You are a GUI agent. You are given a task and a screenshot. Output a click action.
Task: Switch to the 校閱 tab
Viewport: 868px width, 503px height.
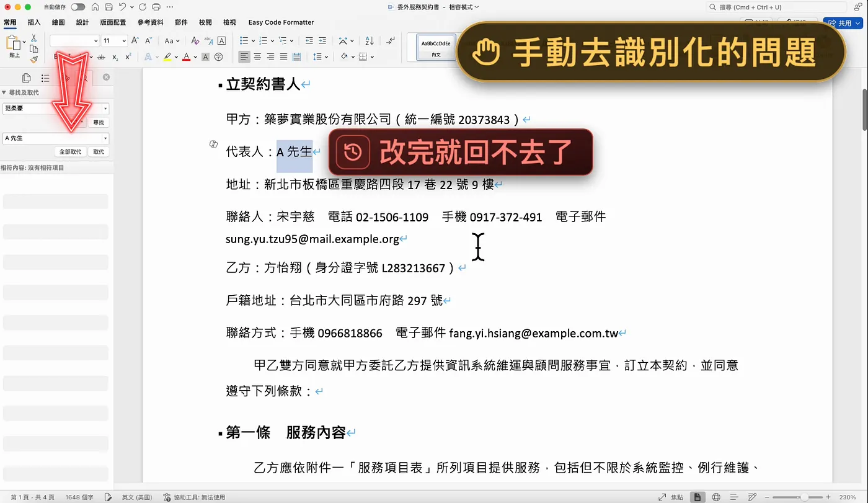[205, 22]
